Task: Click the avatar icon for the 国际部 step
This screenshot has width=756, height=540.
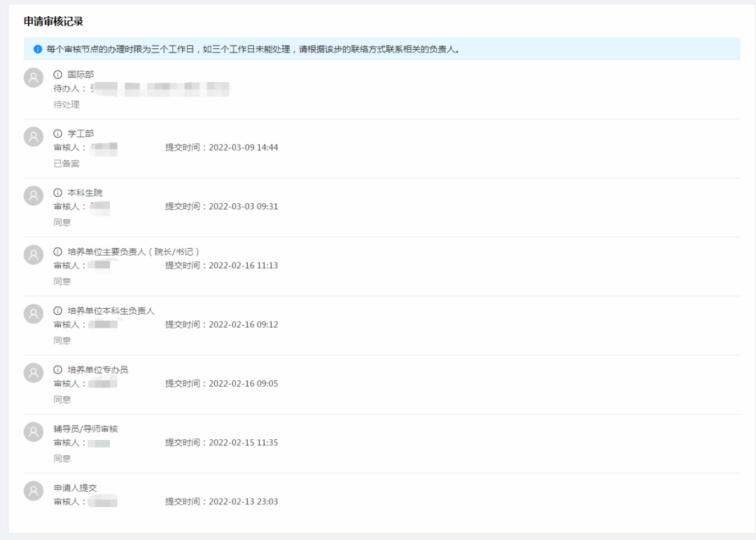Action: click(x=34, y=78)
